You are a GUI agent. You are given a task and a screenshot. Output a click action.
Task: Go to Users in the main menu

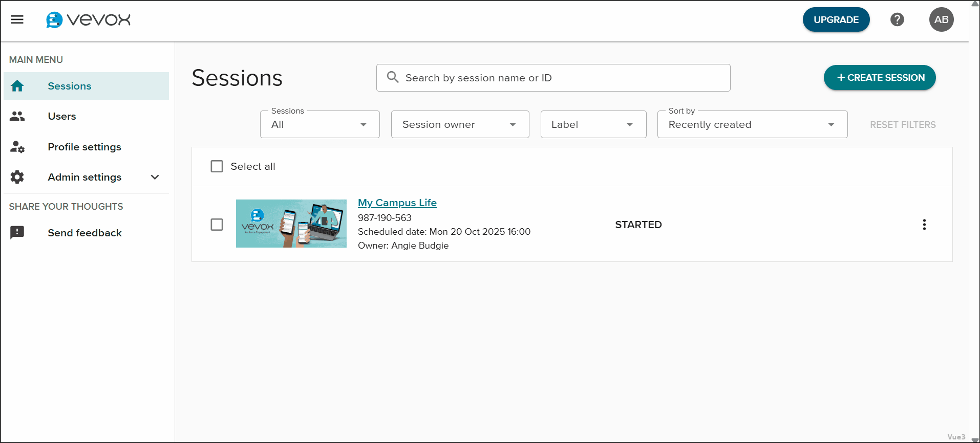click(62, 116)
